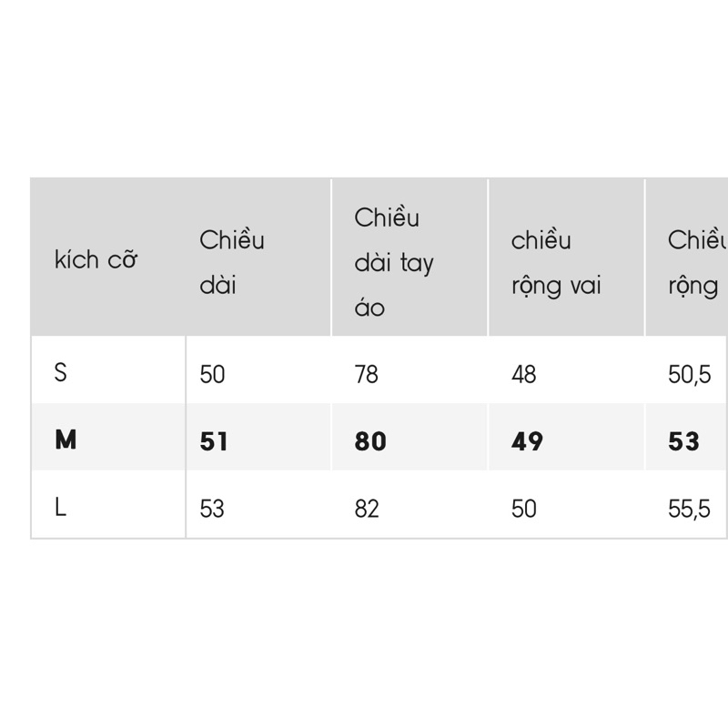
Task: Click the 50,5 value in row S
Action: [x=689, y=374]
